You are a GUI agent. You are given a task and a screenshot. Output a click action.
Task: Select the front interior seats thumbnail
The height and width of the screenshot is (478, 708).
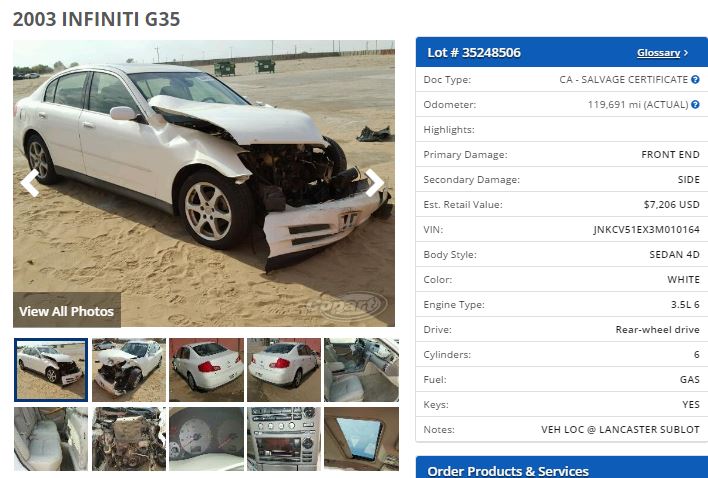361,370
